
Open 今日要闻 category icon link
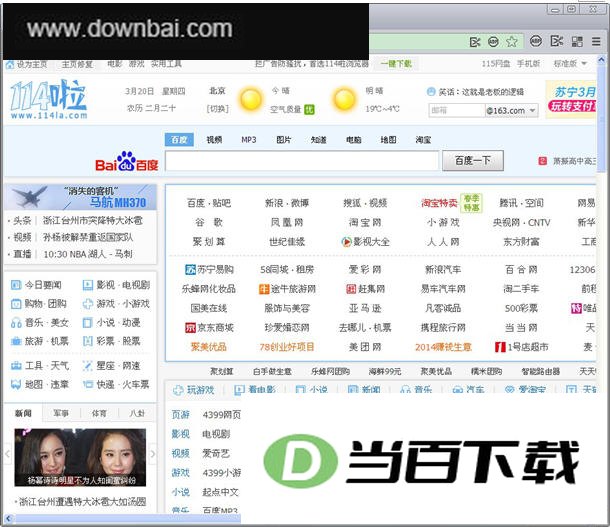[36, 285]
